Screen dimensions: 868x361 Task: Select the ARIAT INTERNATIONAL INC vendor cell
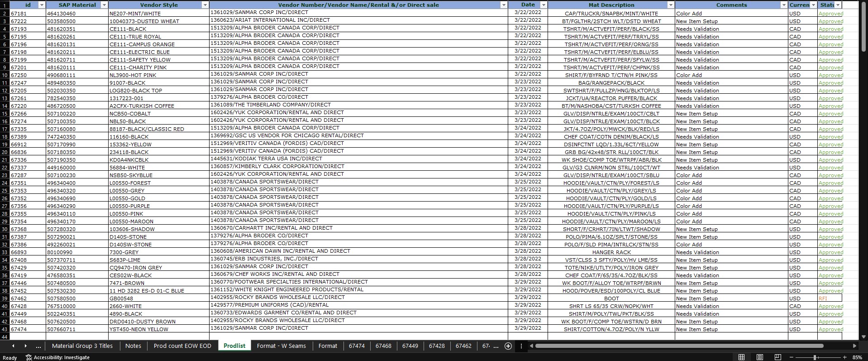coord(358,21)
